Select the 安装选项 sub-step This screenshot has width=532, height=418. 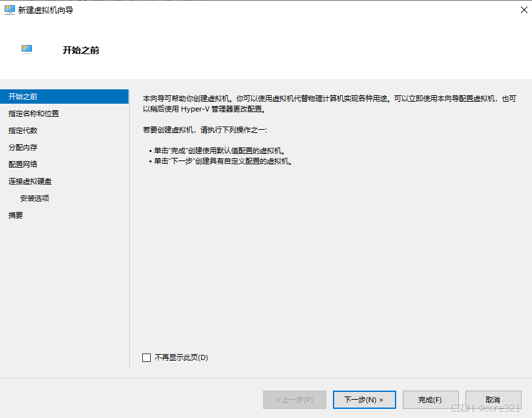35,198
